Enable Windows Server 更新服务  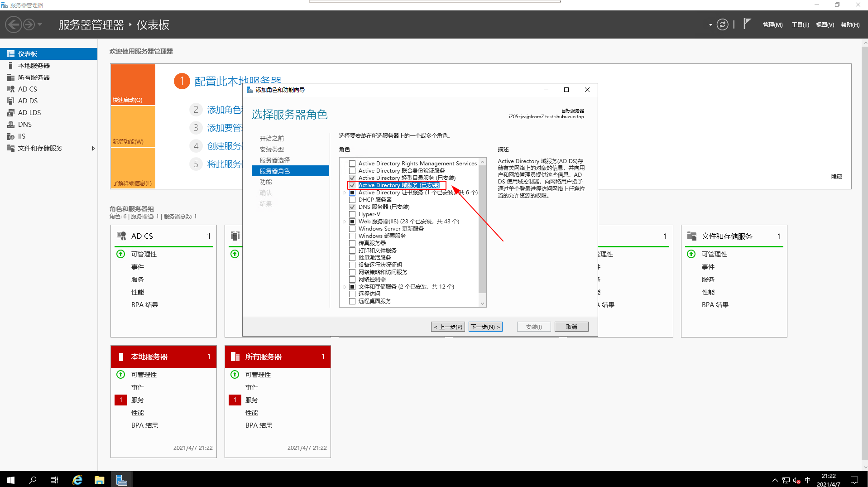(x=352, y=228)
